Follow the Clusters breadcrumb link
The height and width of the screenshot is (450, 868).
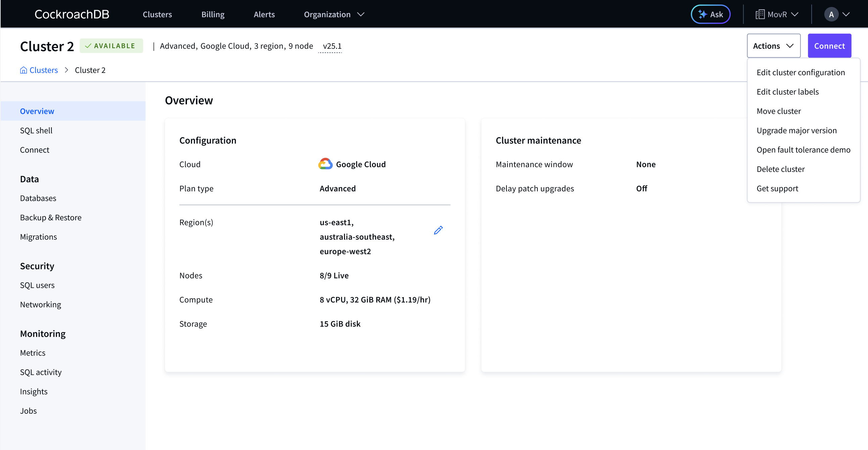click(x=44, y=70)
